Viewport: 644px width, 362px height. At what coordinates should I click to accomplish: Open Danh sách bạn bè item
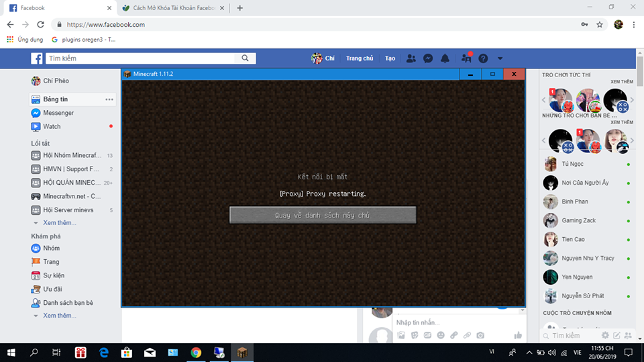coord(62,303)
